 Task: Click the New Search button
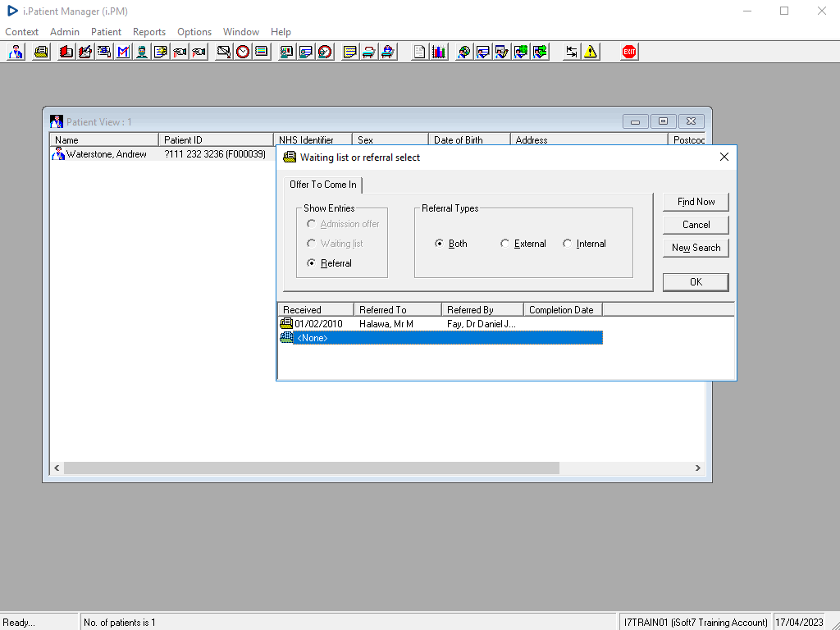696,248
